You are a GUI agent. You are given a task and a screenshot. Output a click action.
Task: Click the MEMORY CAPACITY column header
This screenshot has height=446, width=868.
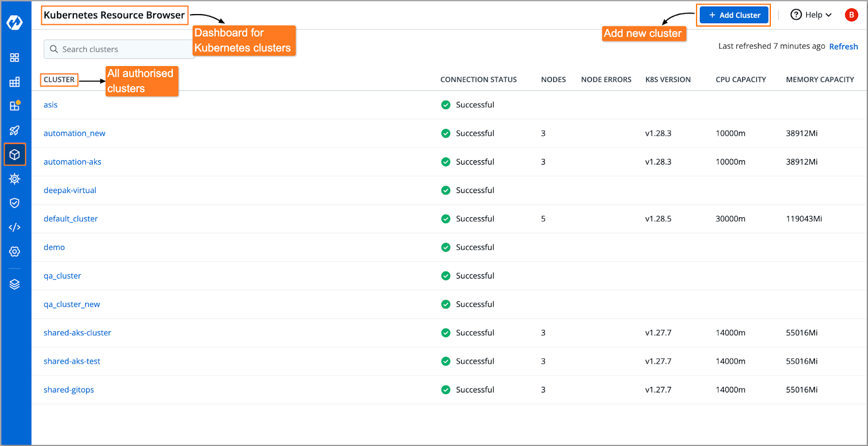(820, 80)
